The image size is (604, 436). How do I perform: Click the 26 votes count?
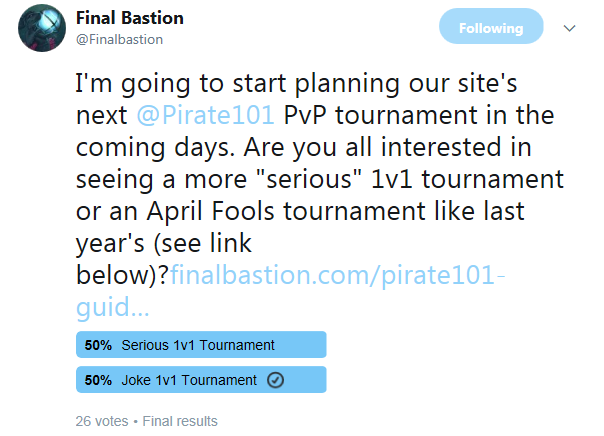click(x=102, y=421)
